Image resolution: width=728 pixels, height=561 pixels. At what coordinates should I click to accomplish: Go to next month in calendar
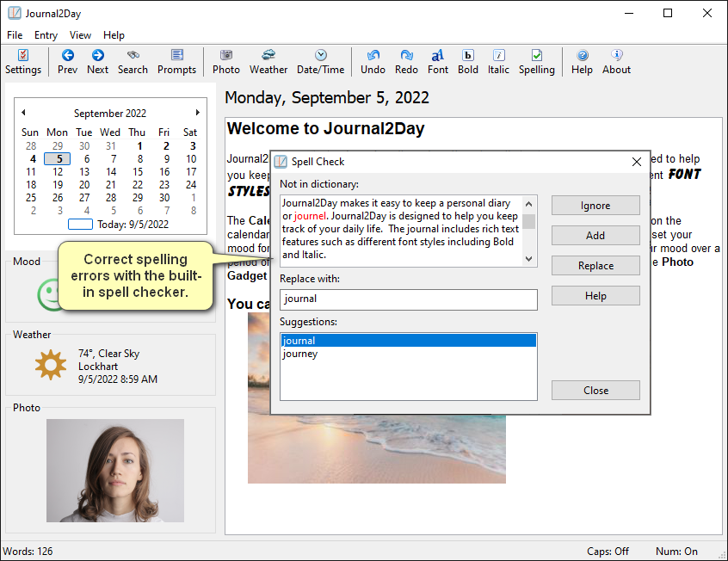(198, 113)
